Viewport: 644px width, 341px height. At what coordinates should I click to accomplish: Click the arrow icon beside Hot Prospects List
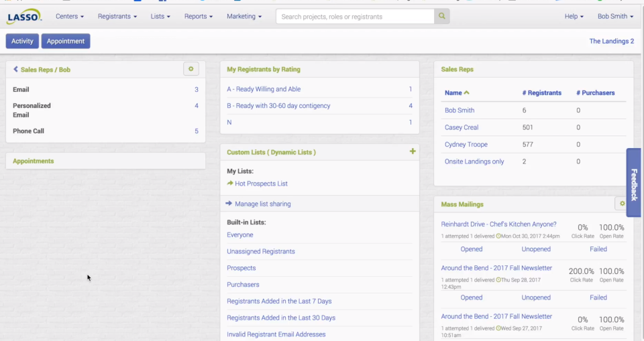point(230,184)
